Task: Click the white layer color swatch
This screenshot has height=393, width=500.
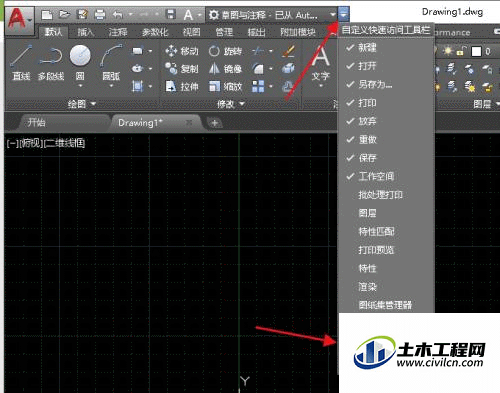Action: click(x=476, y=51)
